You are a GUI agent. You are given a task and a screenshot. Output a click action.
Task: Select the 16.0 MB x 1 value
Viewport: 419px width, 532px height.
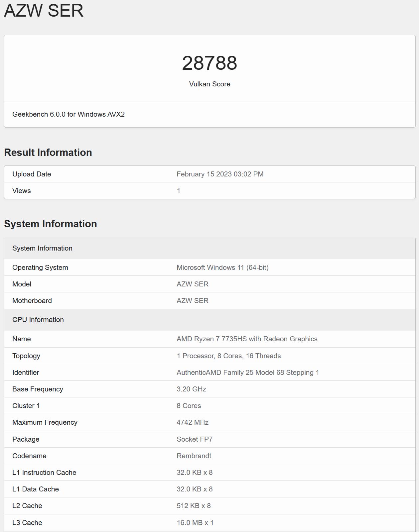tap(195, 523)
